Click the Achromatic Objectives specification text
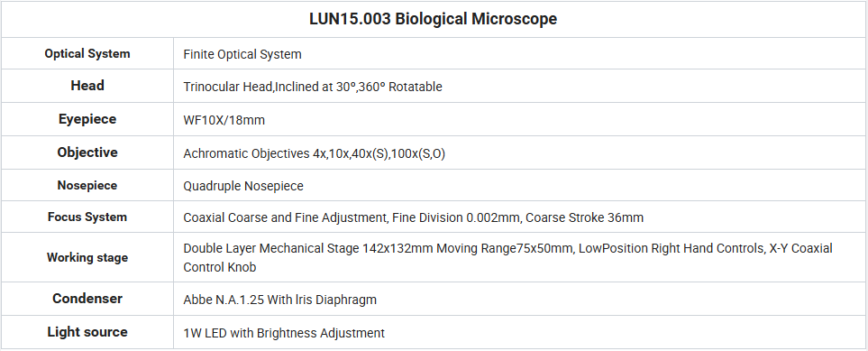This screenshot has width=868, height=351. [x=315, y=153]
